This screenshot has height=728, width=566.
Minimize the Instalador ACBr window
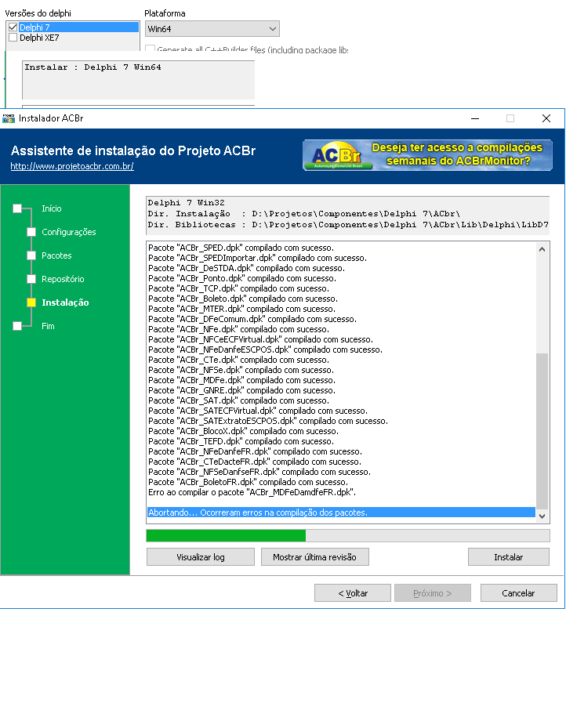[x=474, y=118]
